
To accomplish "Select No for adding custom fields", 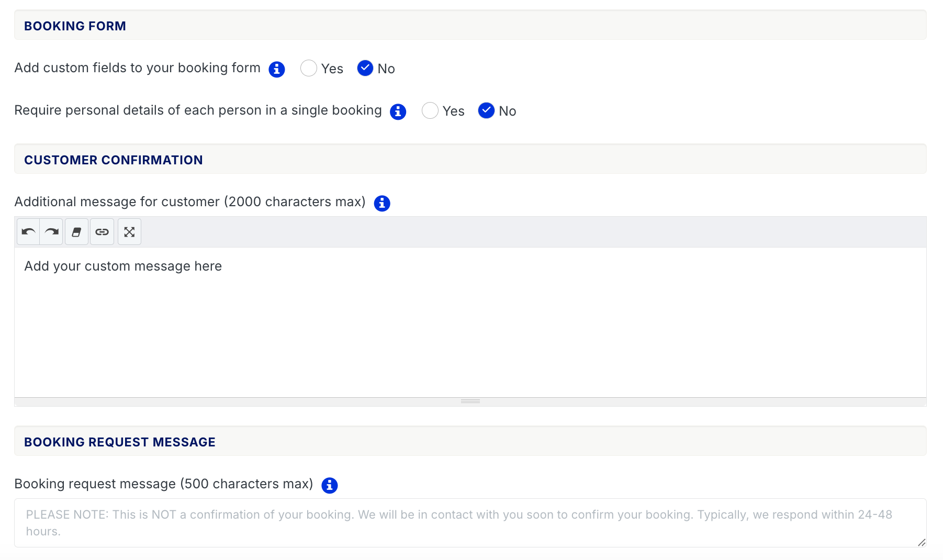I will (365, 69).
